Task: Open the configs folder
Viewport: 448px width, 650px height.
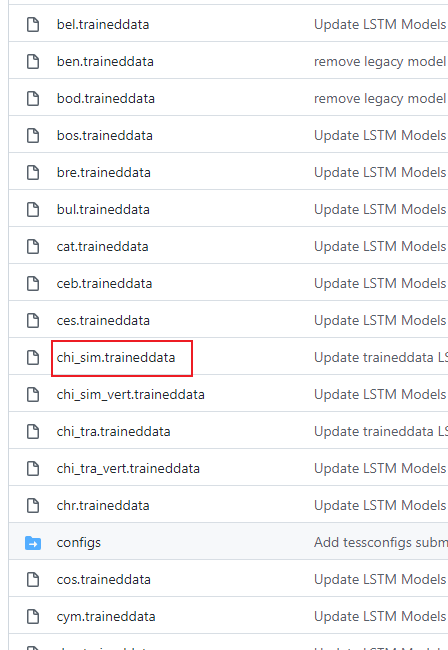Action: (x=79, y=543)
